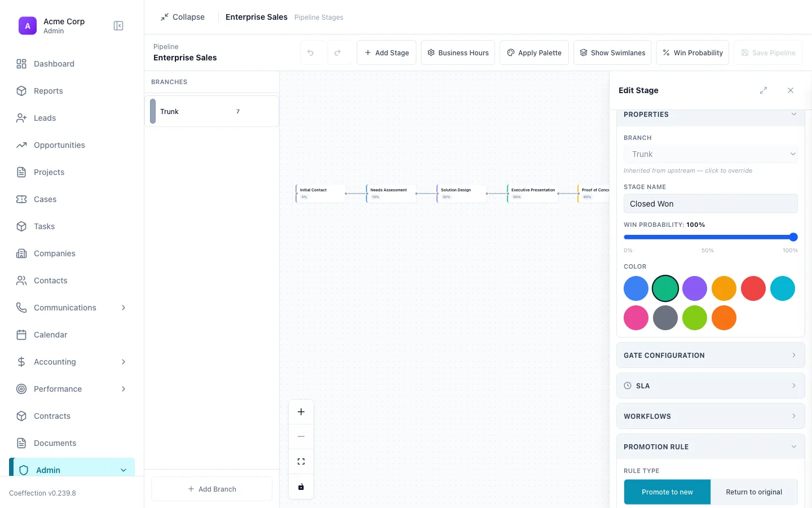Select the Needs Assessment stage node
812x508 pixels.
[x=391, y=194]
